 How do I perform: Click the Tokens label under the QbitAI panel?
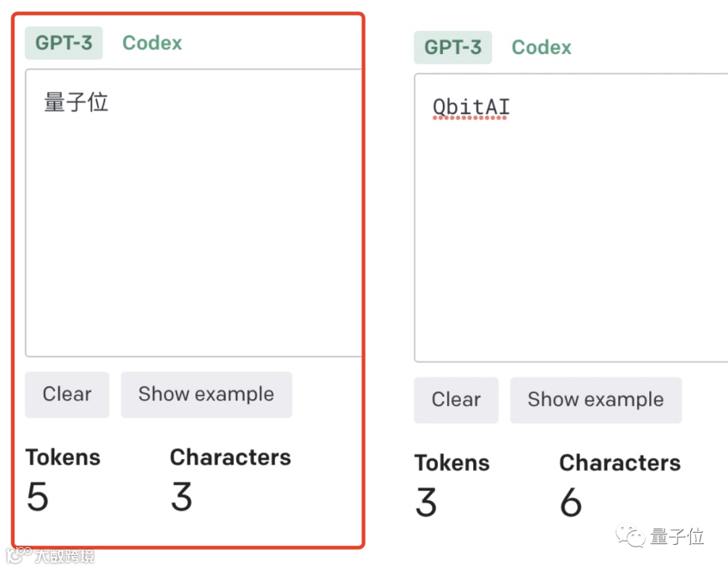tap(452, 463)
